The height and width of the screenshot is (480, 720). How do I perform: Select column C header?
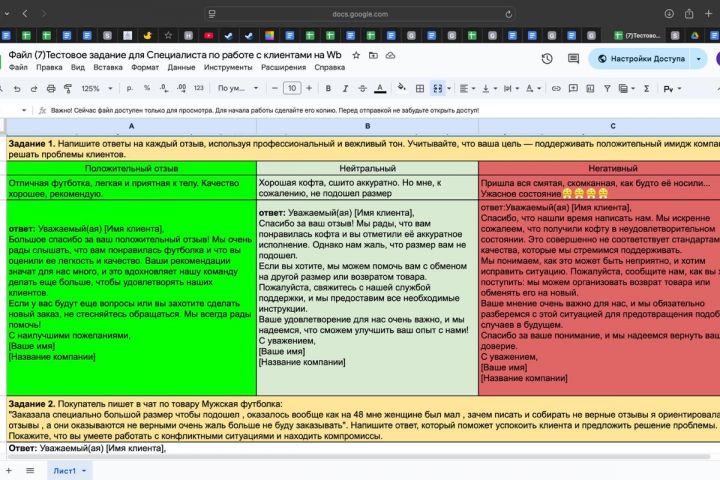pos(599,126)
